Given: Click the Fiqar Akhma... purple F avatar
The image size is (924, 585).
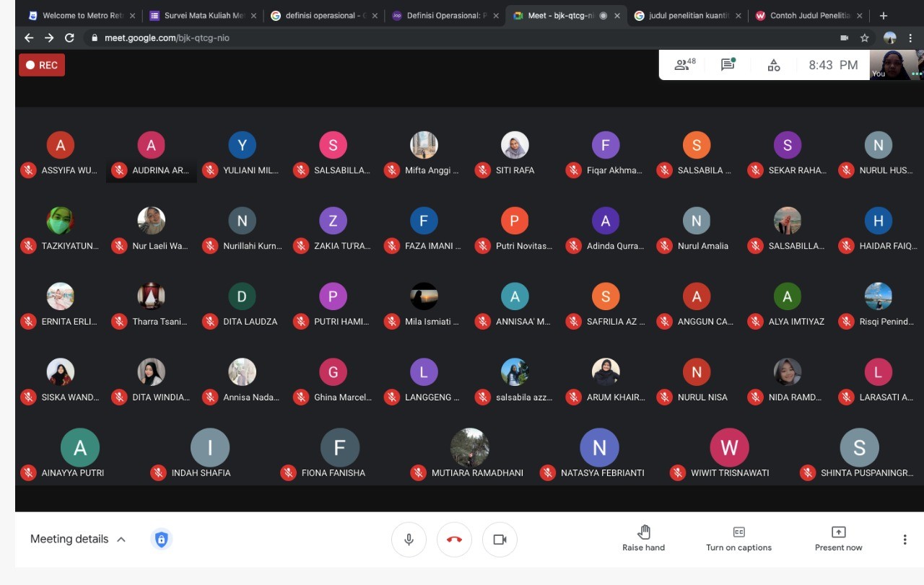Looking at the screenshot, I should (606, 145).
